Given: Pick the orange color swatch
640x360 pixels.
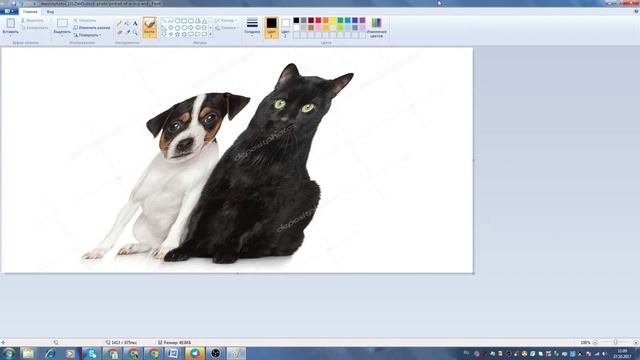Looking at the screenshot, I should point(326,20).
